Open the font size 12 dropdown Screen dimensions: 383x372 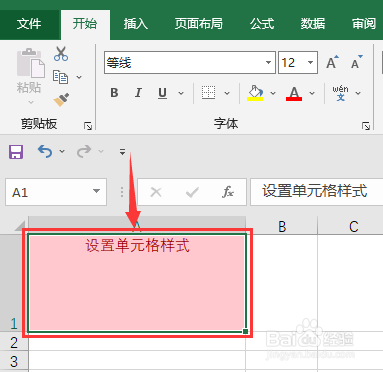point(310,62)
